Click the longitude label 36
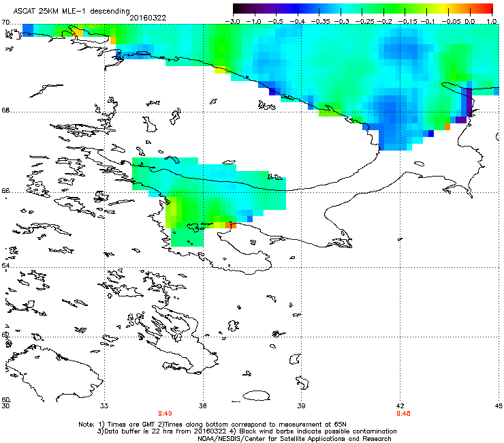This screenshot has height=443, width=504. (x=202, y=406)
